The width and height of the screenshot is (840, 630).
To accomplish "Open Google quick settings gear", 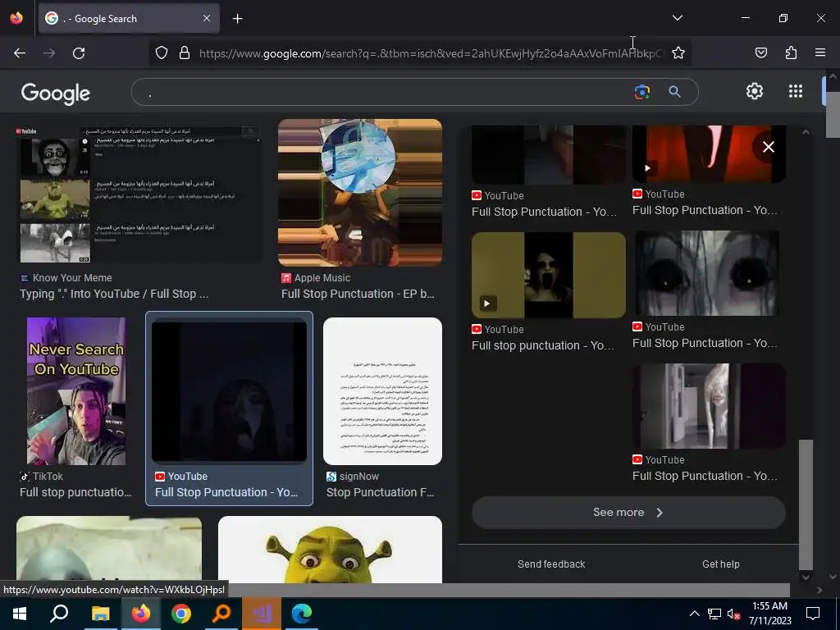I will (x=755, y=91).
